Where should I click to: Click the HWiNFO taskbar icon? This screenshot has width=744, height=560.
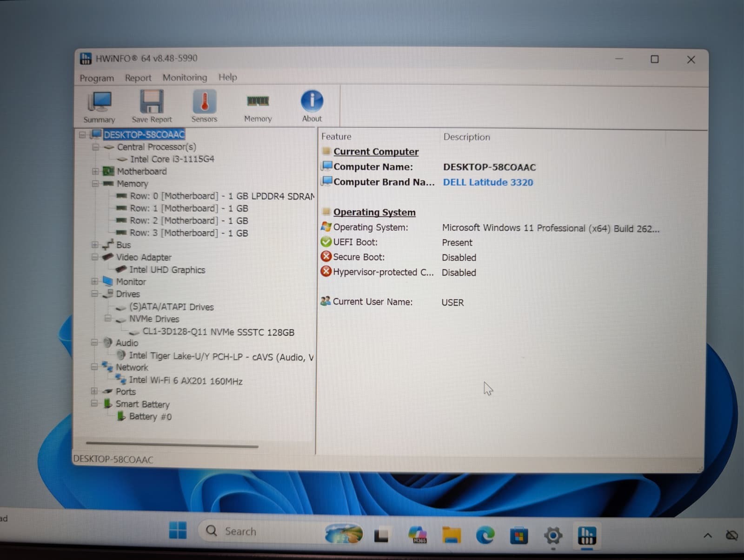point(586,536)
